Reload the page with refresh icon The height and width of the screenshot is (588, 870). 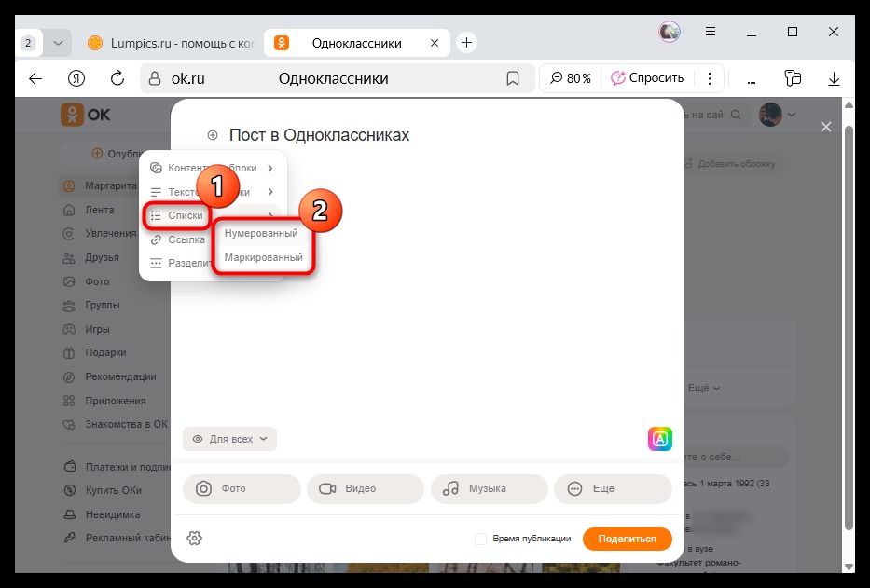117,78
